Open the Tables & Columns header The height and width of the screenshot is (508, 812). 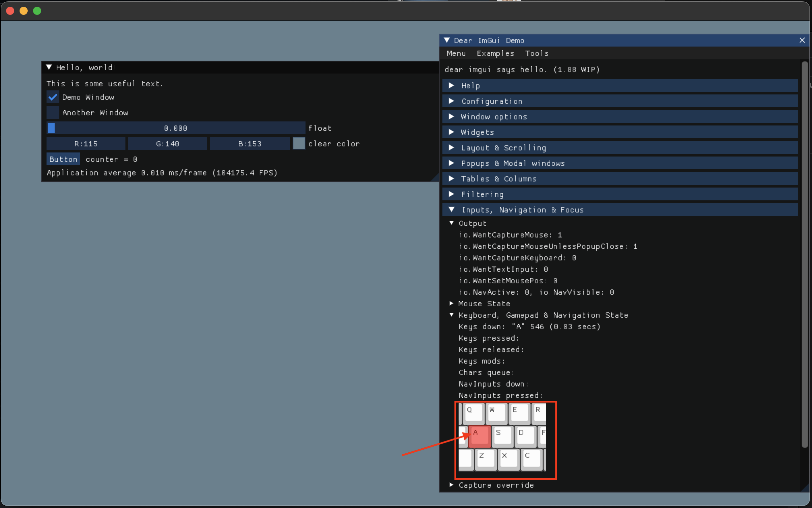click(x=498, y=178)
